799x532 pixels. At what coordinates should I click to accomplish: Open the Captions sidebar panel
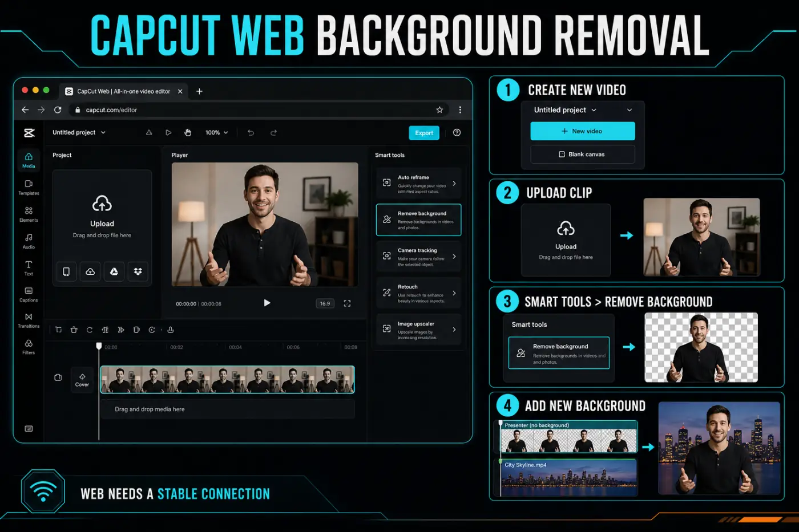(x=29, y=294)
